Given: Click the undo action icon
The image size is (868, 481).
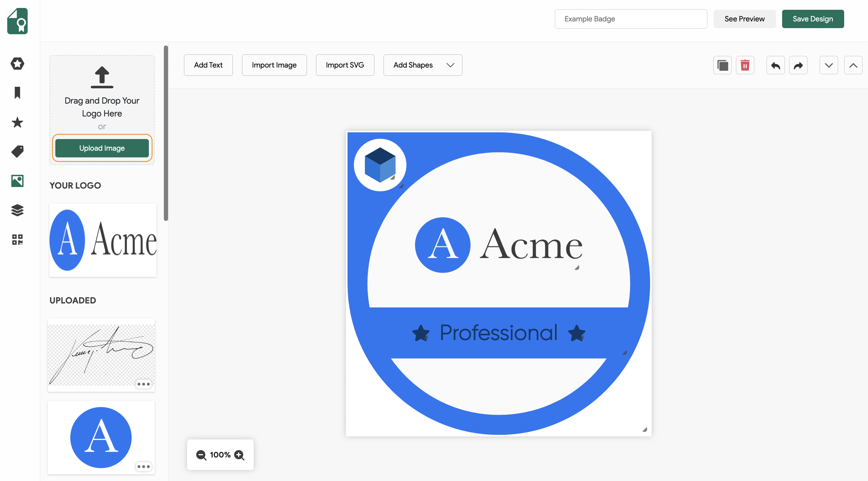Looking at the screenshot, I should [776, 64].
